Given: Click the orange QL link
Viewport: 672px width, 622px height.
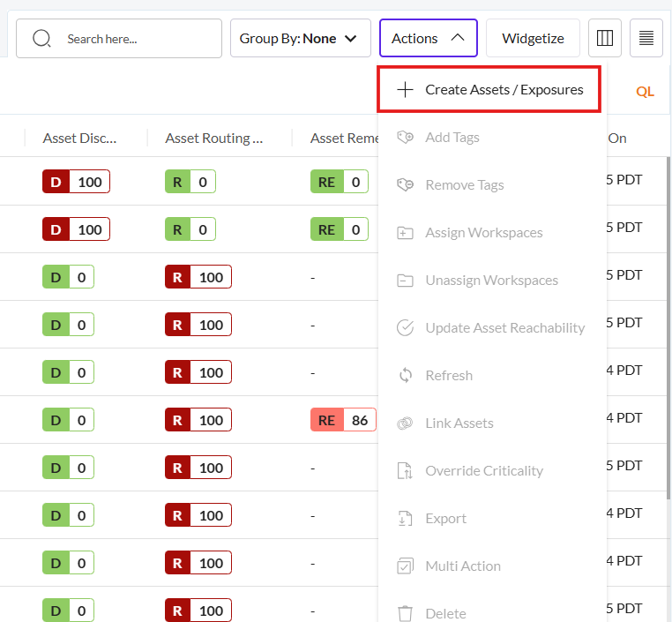Looking at the screenshot, I should pyautogui.click(x=645, y=91).
